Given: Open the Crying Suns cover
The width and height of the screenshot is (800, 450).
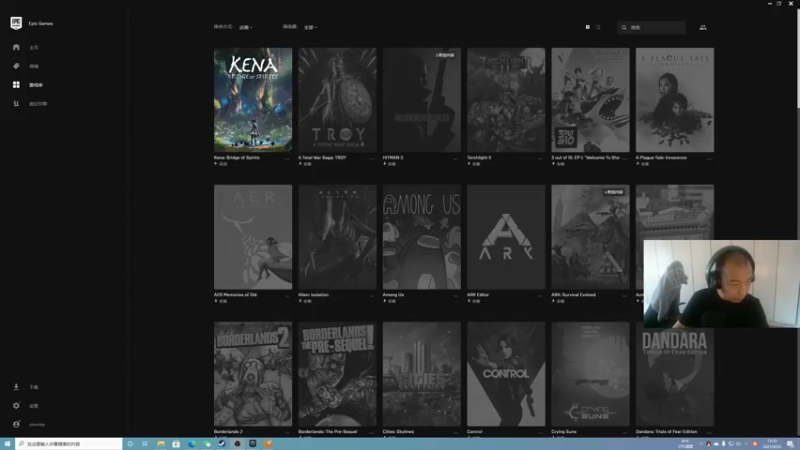Looking at the screenshot, I should coord(590,374).
